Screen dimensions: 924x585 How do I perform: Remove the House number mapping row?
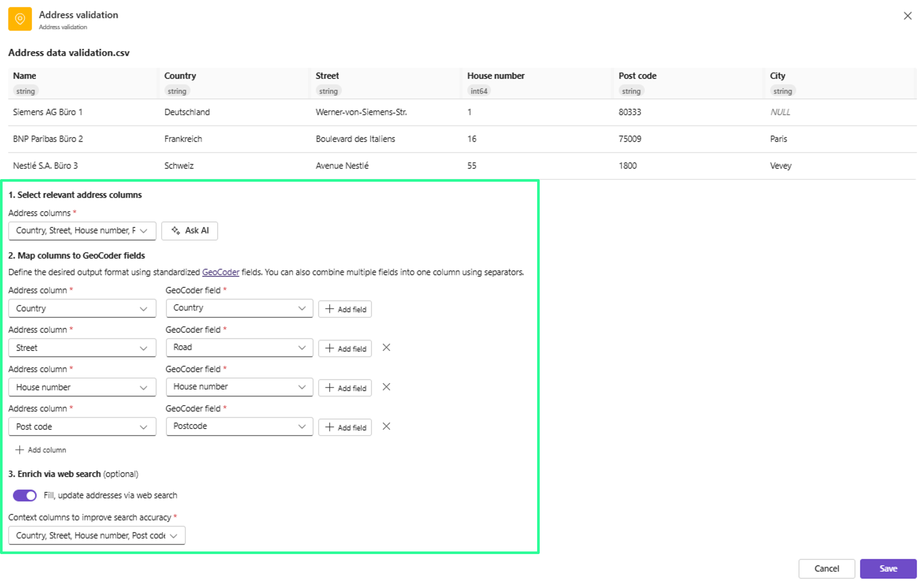point(386,387)
